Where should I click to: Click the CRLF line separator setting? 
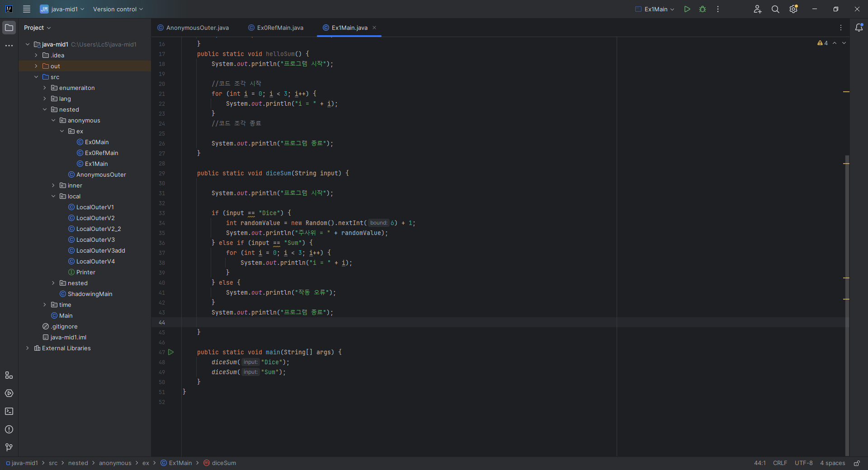click(x=780, y=463)
